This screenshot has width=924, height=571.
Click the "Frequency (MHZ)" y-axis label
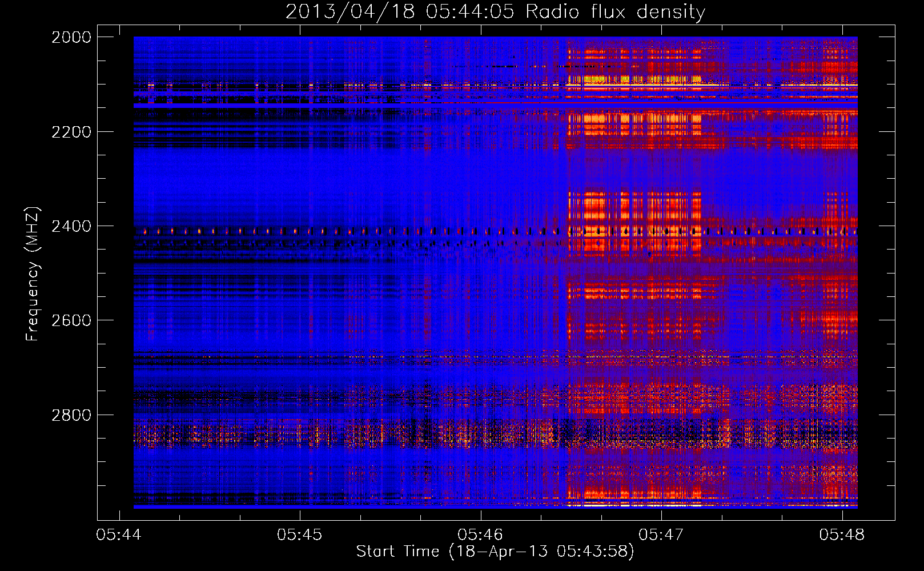click(x=33, y=274)
